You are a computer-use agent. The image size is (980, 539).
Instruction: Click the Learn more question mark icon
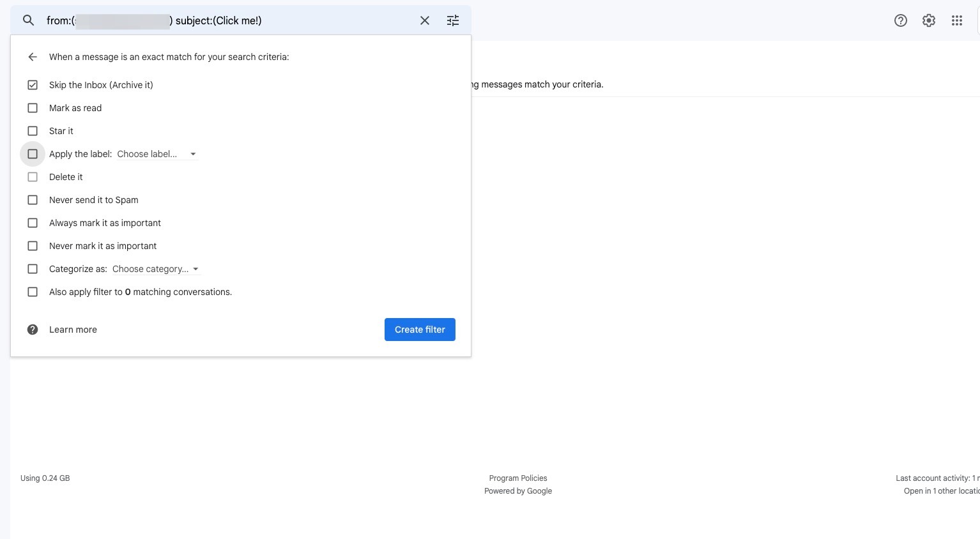(33, 330)
